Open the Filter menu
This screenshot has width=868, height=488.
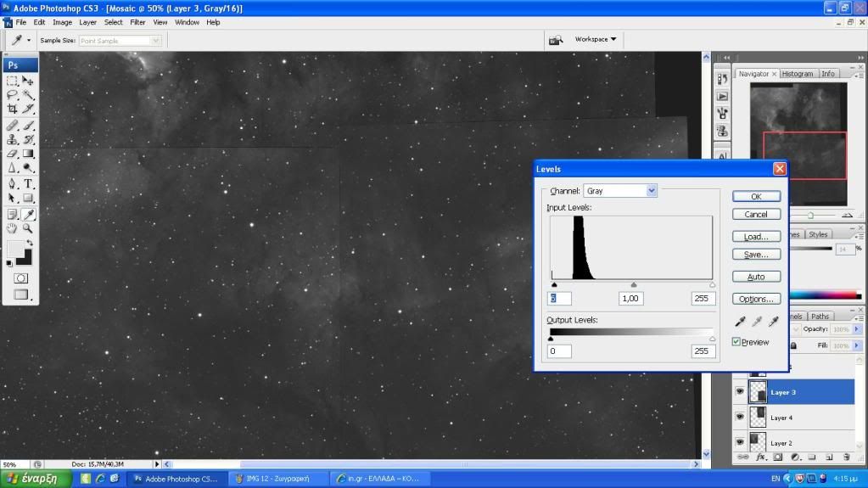point(137,22)
